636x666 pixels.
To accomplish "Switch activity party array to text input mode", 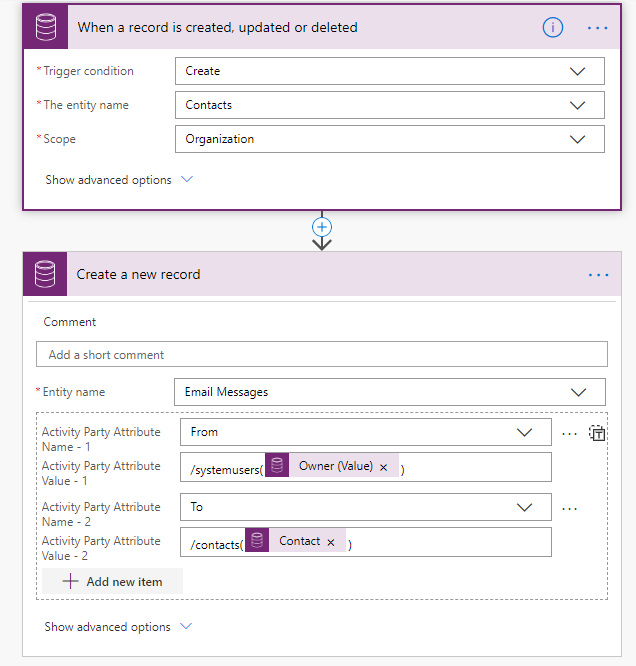I will click(x=597, y=433).
